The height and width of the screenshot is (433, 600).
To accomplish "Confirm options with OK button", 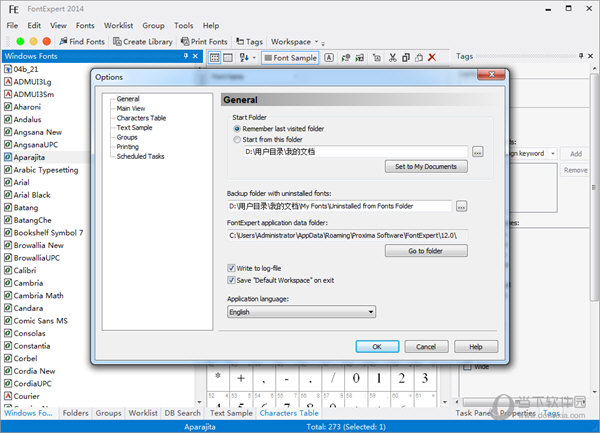I will (x=377, y=347).
